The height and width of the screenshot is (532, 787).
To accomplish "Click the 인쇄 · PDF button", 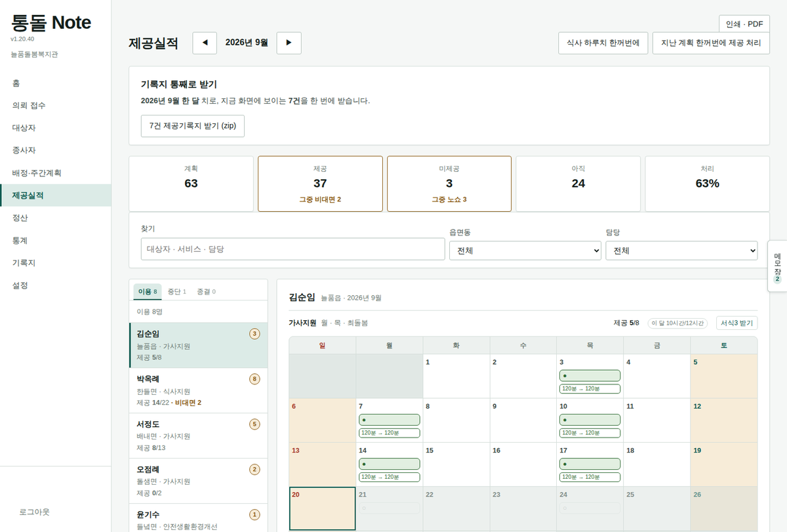I will 744,24.
